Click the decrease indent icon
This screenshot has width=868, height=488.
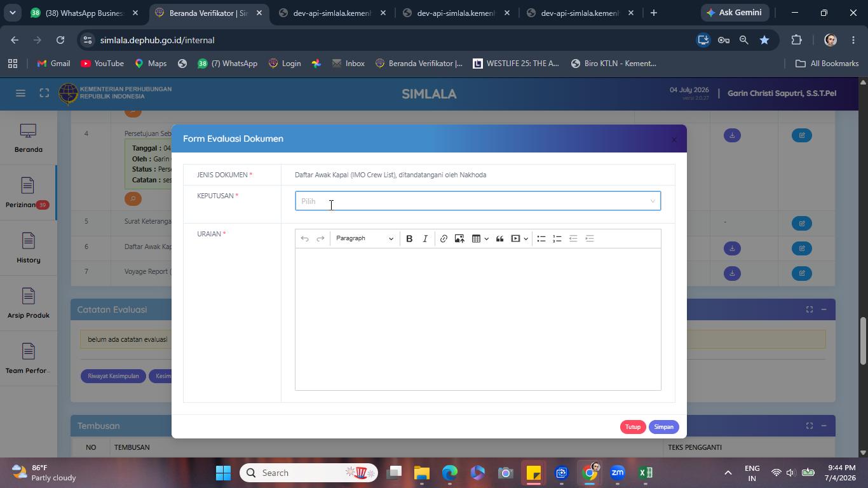click(x=573, y=238)
